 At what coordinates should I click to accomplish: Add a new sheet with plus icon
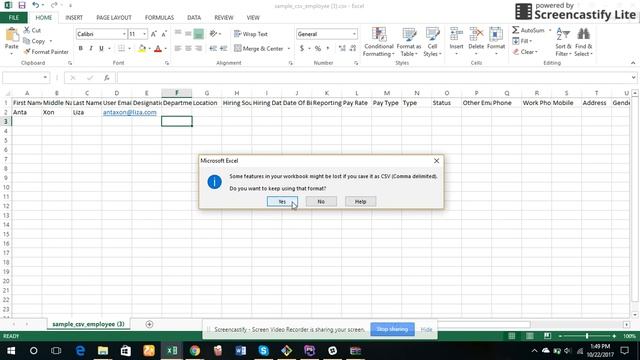click(149, 324)
